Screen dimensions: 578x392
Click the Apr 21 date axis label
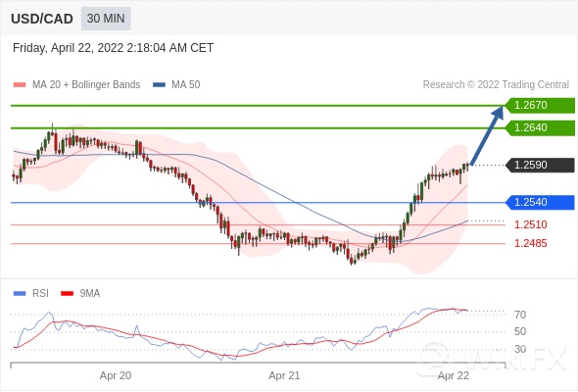(284, 375)
